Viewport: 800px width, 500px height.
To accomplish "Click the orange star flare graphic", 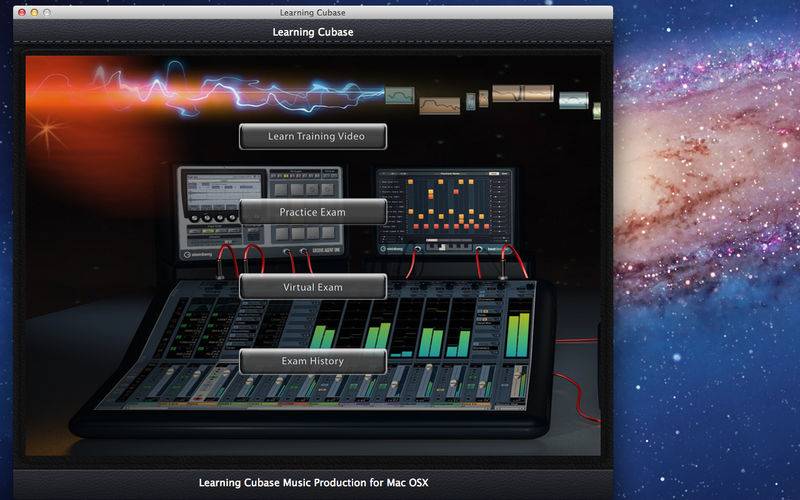I will click(x=47, y=131).
